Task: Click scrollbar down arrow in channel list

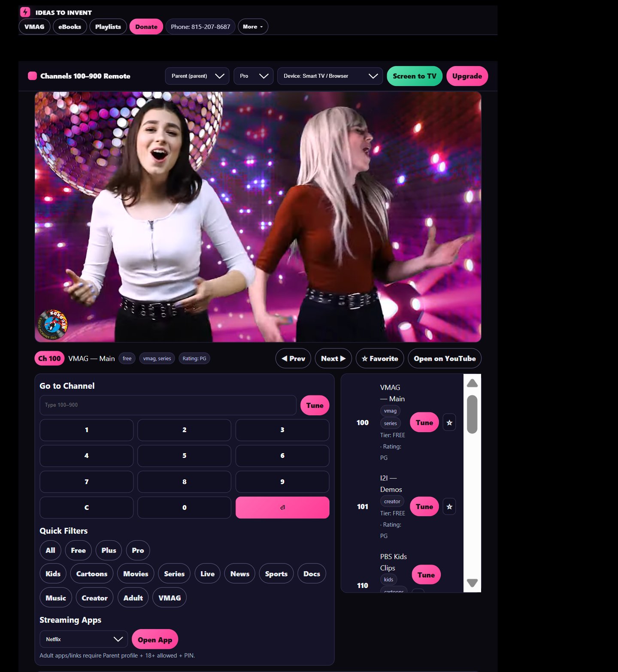Action: (472, 583)
